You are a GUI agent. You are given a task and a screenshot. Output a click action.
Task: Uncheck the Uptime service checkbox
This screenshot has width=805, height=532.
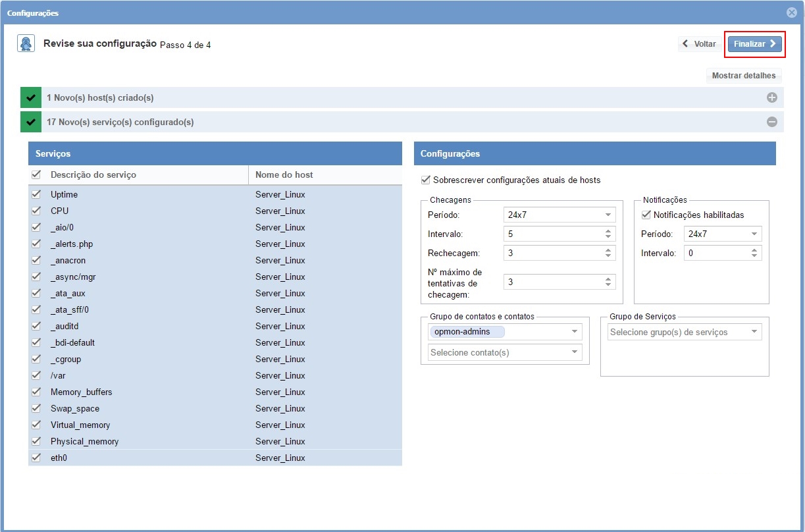coord(36,194)
